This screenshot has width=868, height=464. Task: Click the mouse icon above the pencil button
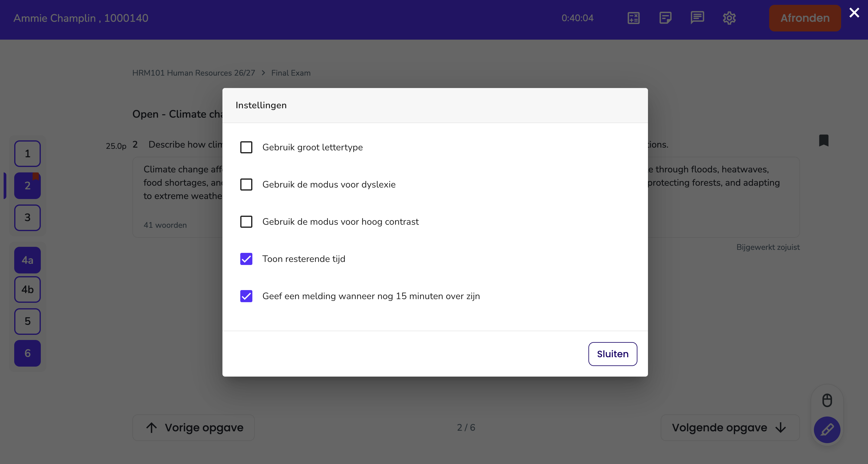[x=827, y=400]
